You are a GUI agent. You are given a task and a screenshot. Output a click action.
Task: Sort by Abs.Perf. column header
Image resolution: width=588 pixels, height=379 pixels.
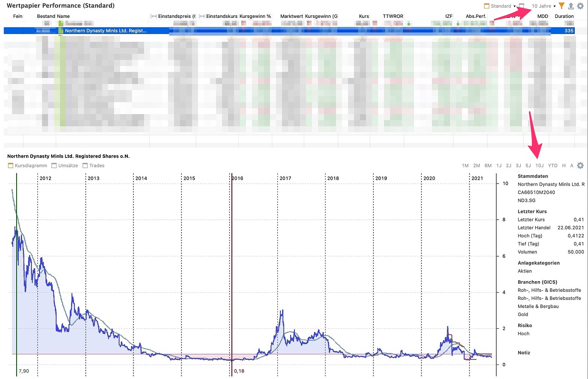476,16
